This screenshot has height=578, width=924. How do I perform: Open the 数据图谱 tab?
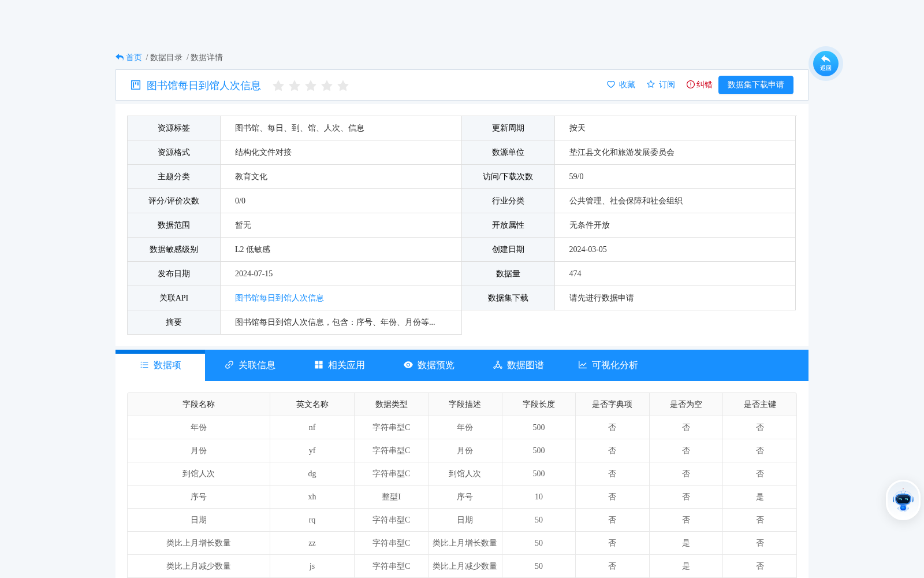pyautogui.click(x=519, y=365)
